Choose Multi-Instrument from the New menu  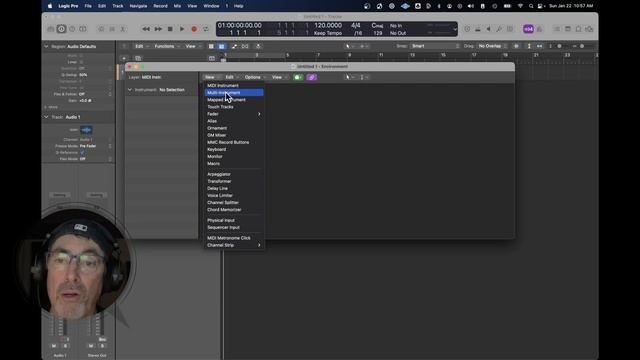234,93
